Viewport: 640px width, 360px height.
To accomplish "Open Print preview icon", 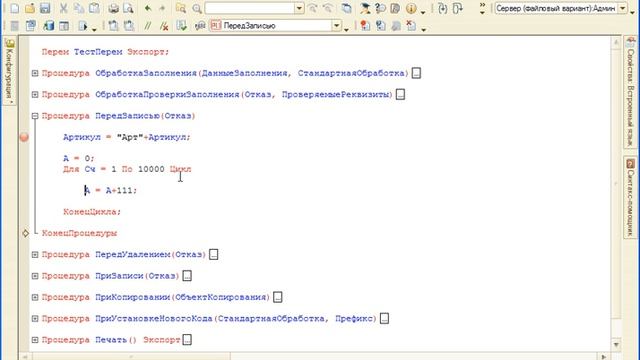I will (x=129, y=8).
